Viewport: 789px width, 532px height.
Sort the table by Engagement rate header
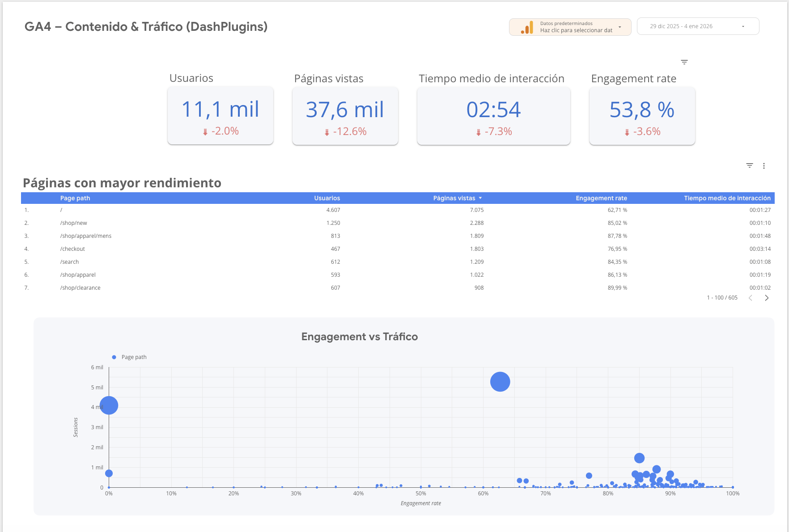[x=601, y=198]
